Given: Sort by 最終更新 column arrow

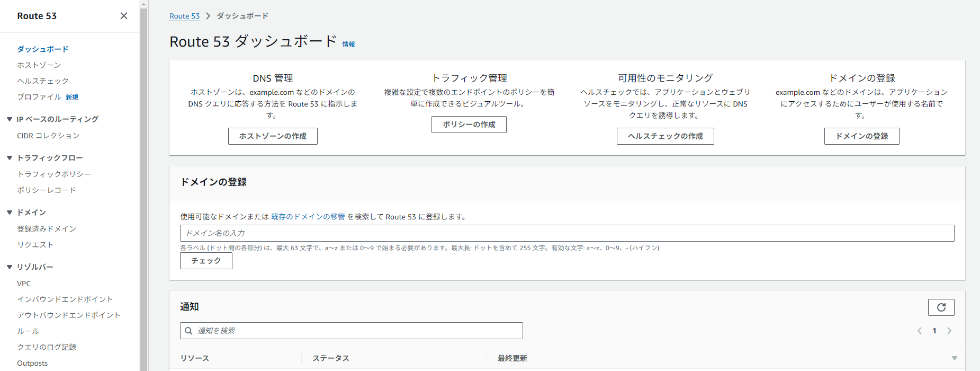Looking at the screenshot, I should click(x=954, y=358).
